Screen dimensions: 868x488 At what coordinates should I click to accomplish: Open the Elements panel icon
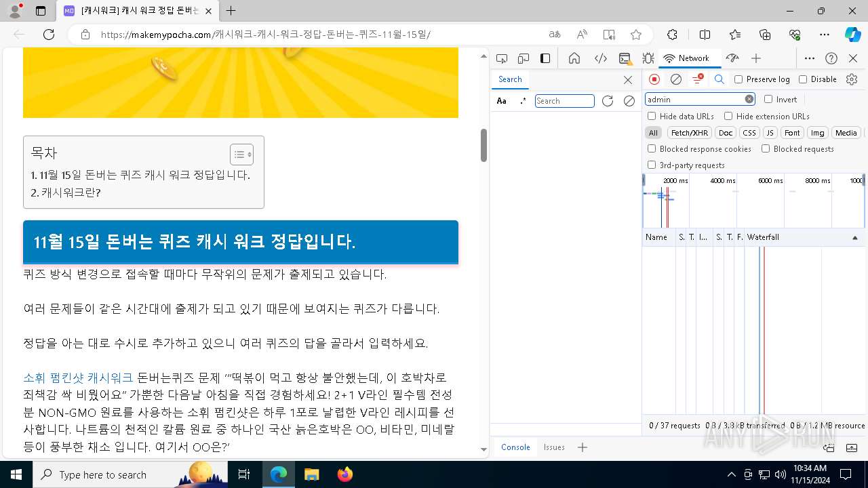[600, 58]
